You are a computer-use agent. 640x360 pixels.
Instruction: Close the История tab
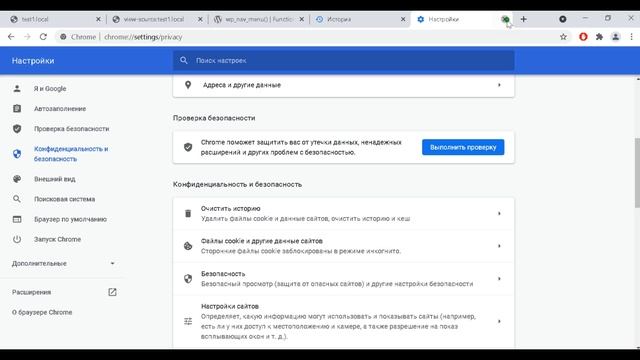pyautogui.click(x=403, y=19)
